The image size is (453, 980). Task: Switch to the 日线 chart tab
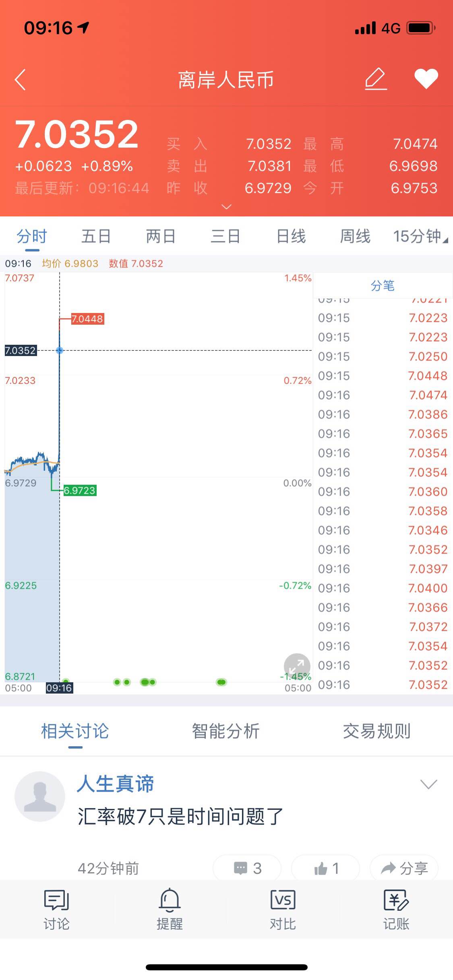291,236
